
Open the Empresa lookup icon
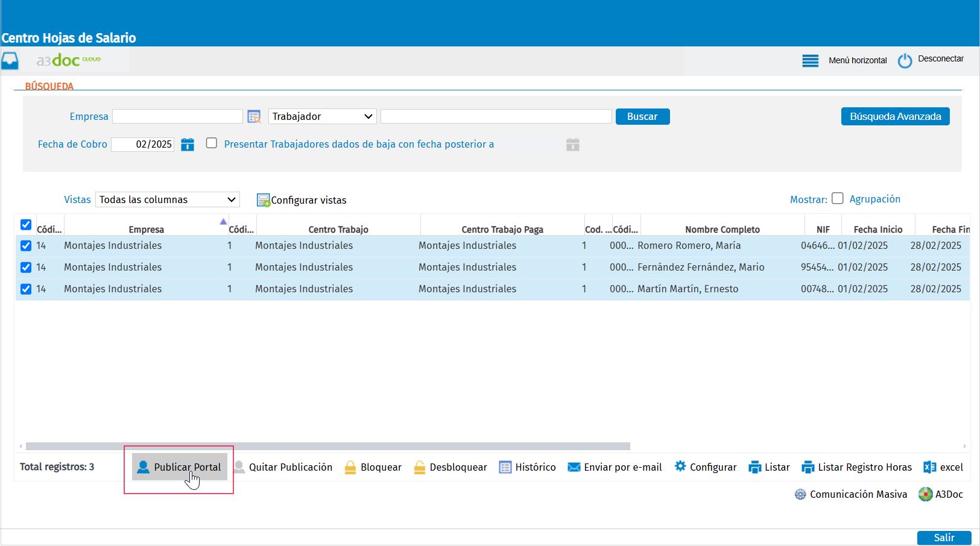click(254, 116)
